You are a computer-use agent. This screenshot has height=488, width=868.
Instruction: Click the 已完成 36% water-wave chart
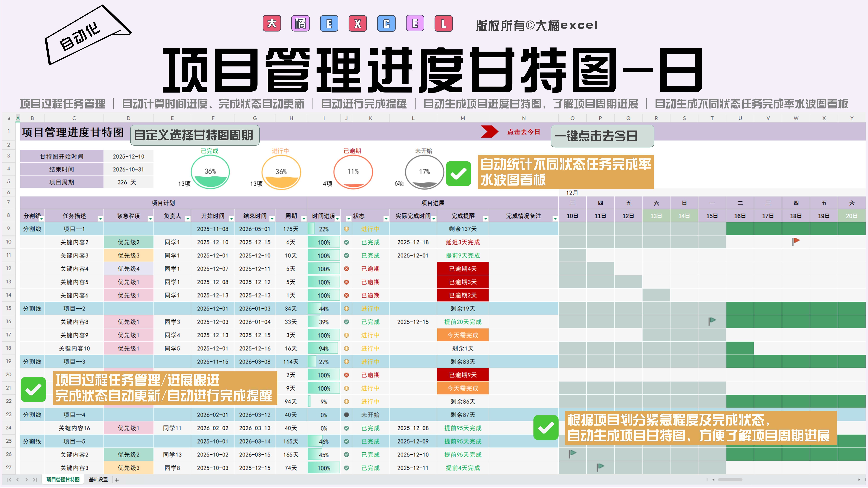point(210,172)
